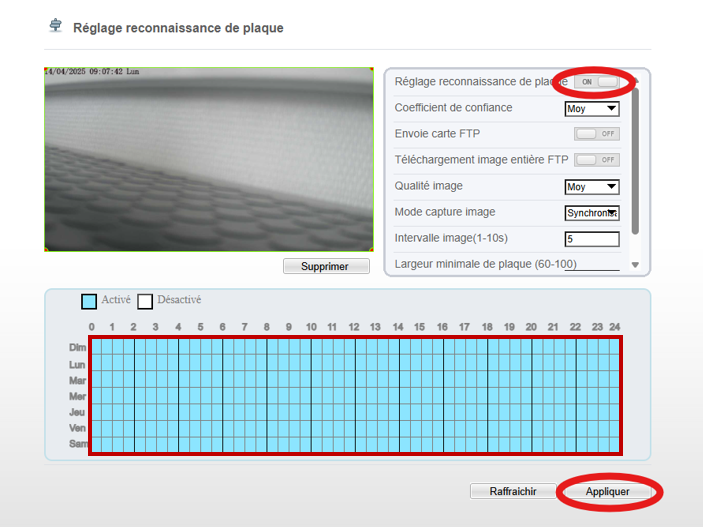This screenshot has width=703, height=527.
Task: Click the Dim row in the schedule grid
Action: click(x=355, y=347)
